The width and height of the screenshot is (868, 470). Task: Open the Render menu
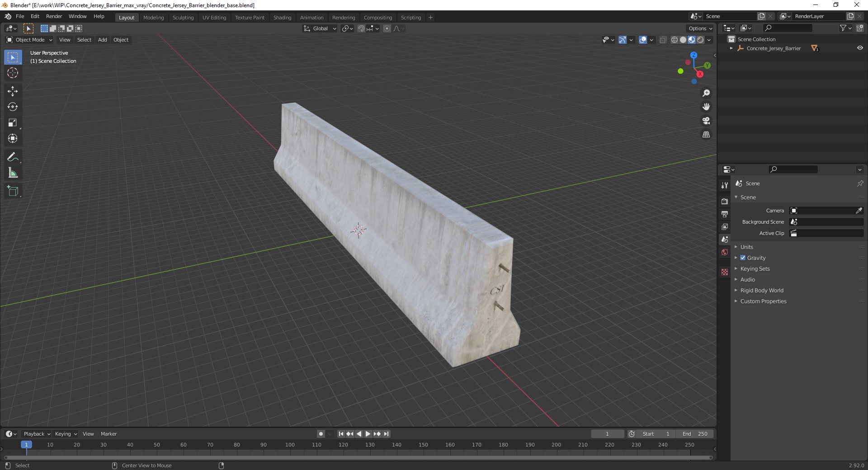click(54, 16)
